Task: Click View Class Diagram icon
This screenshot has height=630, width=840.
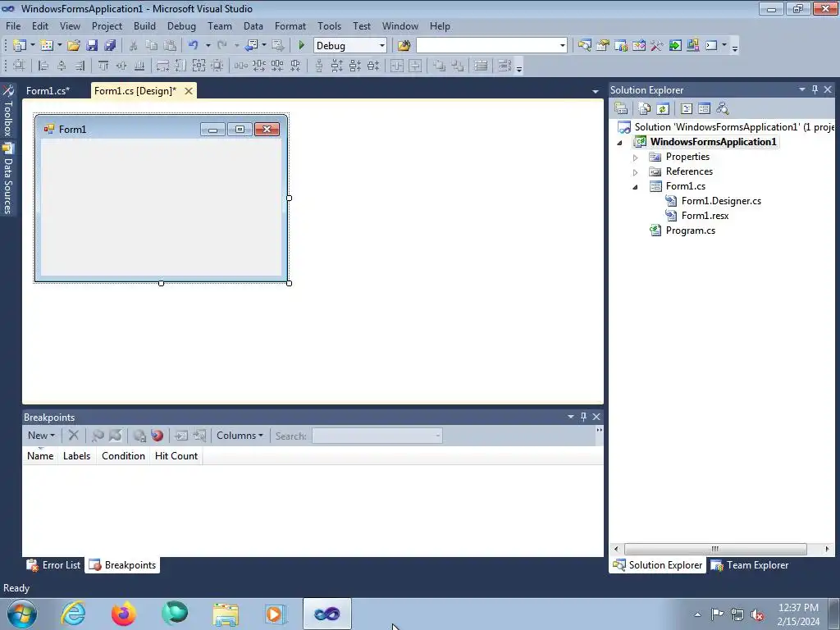Action: pyautogui.click(x=723, y=109)
